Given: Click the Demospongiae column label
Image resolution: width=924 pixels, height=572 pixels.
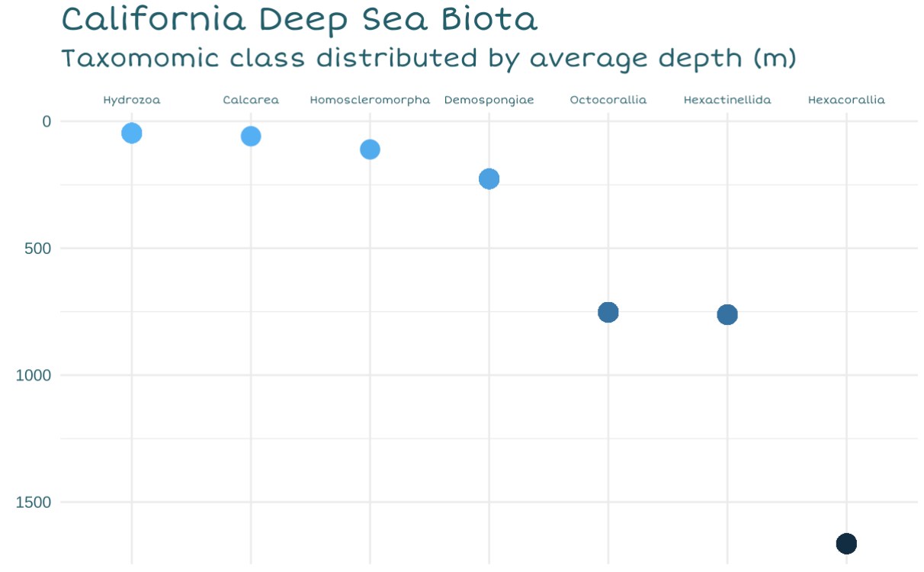Looking at the screenshot, I should 489,100.
